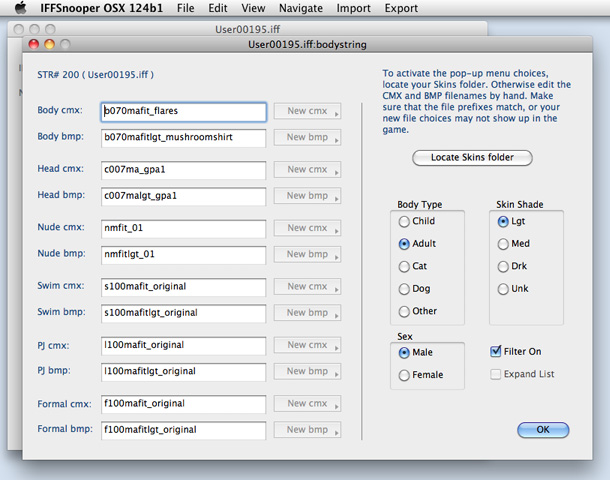Viewport: 610px width, 480px height.
Task: Click the Nude cmx text field
Action: (183, 228)
